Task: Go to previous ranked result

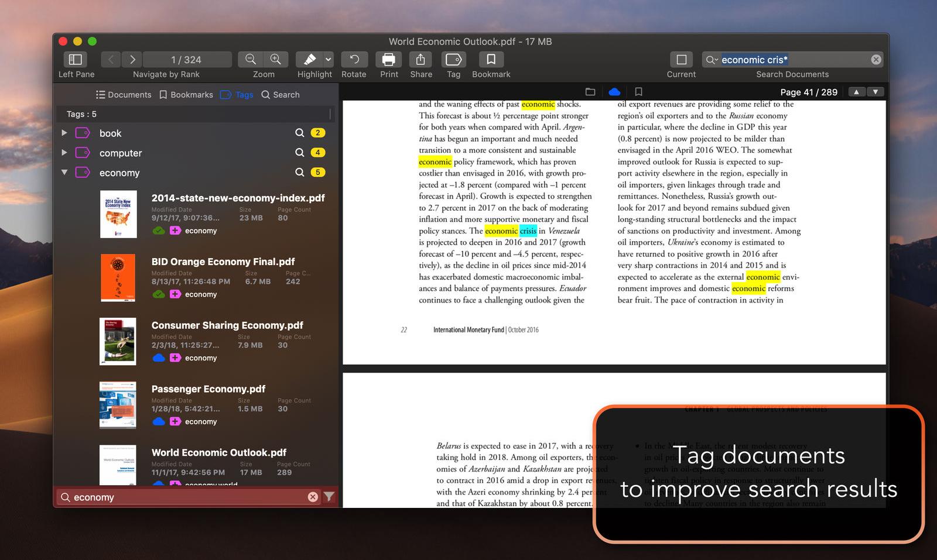Action: [x=111, y=59]
